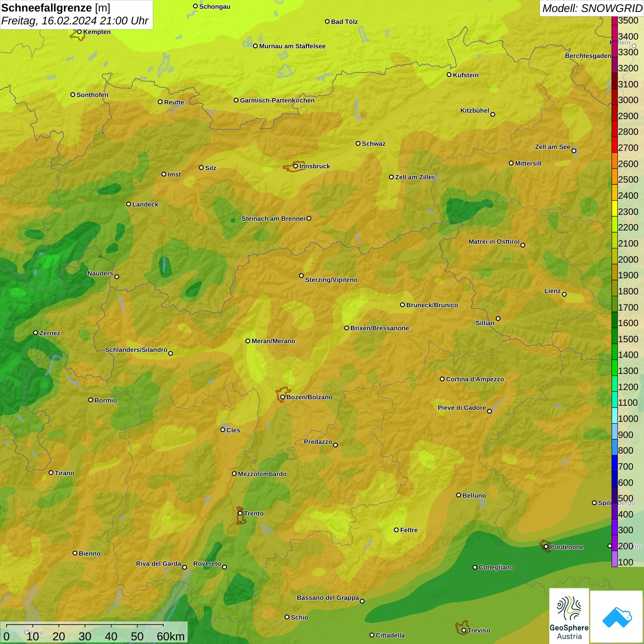Click the Feltre place label
This screenshot has width=644, height=644.
point(409,530)
